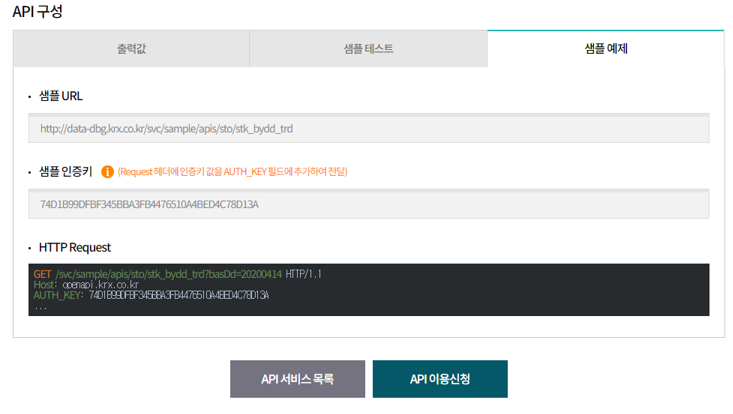Click the orange info icon beside 샘플 인증키
The image size is (733, 414).
click(108, 172)
